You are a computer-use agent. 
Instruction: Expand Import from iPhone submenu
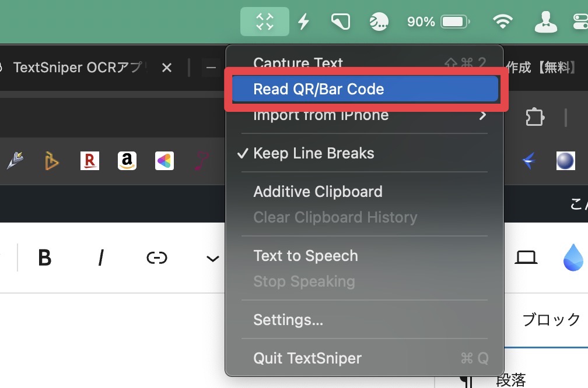pyautogui.click(x=365, y=115)
